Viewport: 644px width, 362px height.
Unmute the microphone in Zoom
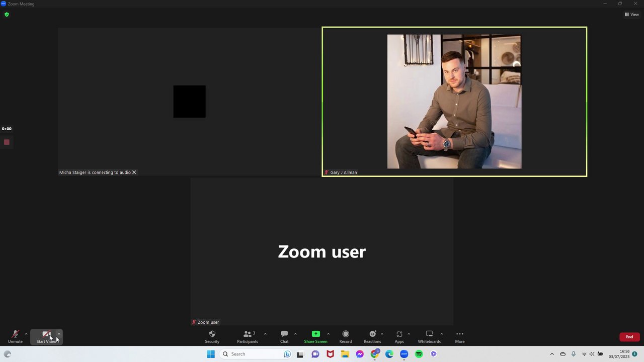15,337
